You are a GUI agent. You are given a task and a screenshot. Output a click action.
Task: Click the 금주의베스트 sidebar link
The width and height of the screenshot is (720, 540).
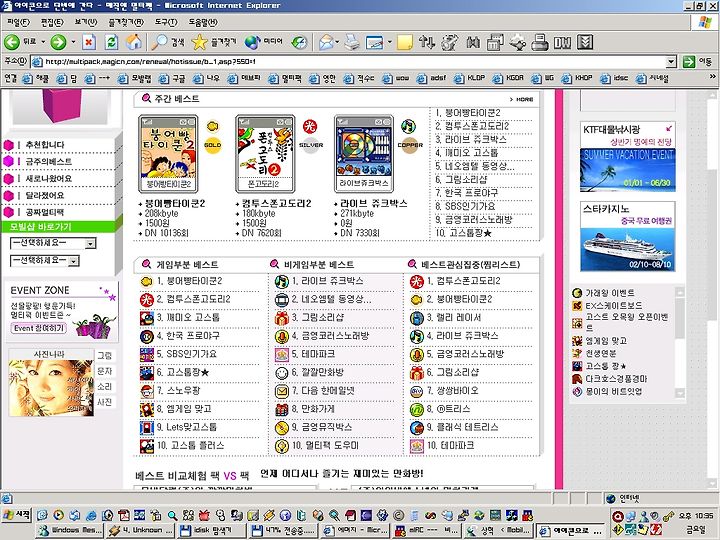[49, 162]
